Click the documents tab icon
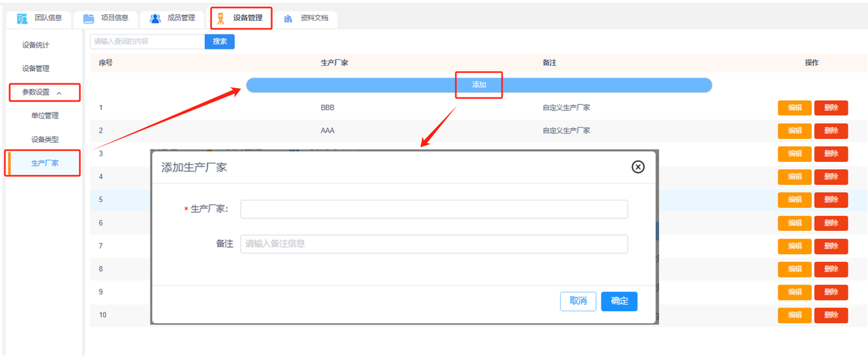Image resolution: width=868 pixels, height=361 pixels. tap(288, 18)
